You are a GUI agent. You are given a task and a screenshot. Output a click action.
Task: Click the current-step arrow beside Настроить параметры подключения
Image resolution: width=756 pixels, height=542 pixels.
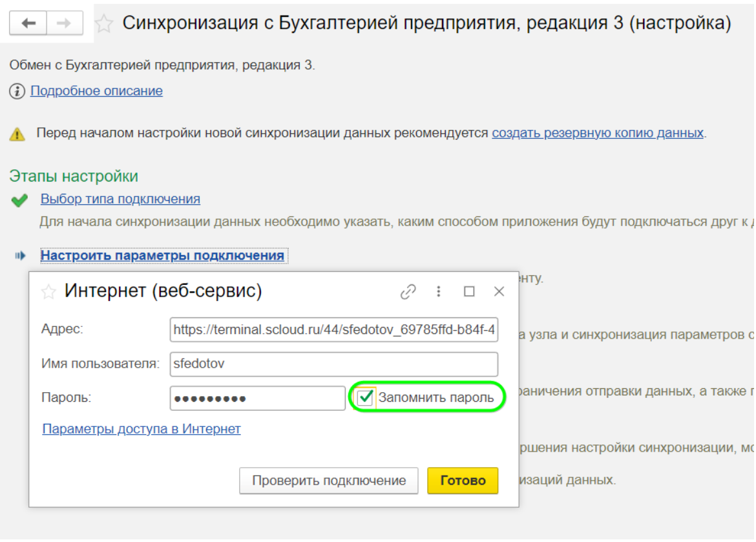coord(20,256)
